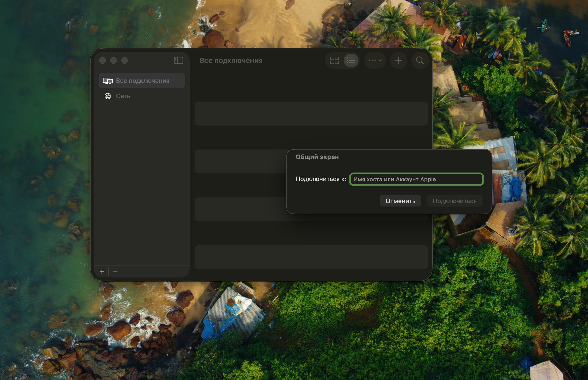Click the minus button below the sidebar
The height and width of the screenshot is (380, 588).
tap(115, 272)
